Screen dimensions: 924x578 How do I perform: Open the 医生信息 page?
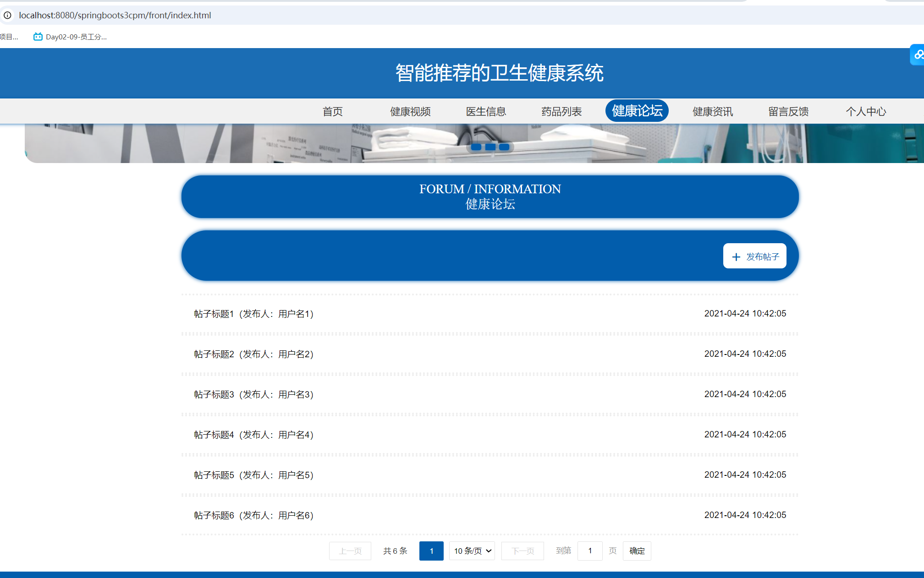486,111
